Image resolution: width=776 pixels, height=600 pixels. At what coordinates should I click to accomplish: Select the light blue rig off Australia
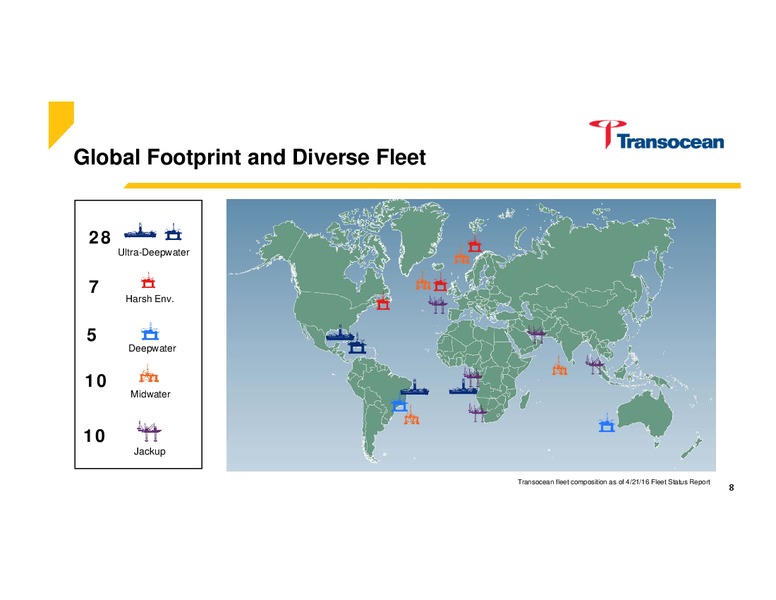pos(607,423)
